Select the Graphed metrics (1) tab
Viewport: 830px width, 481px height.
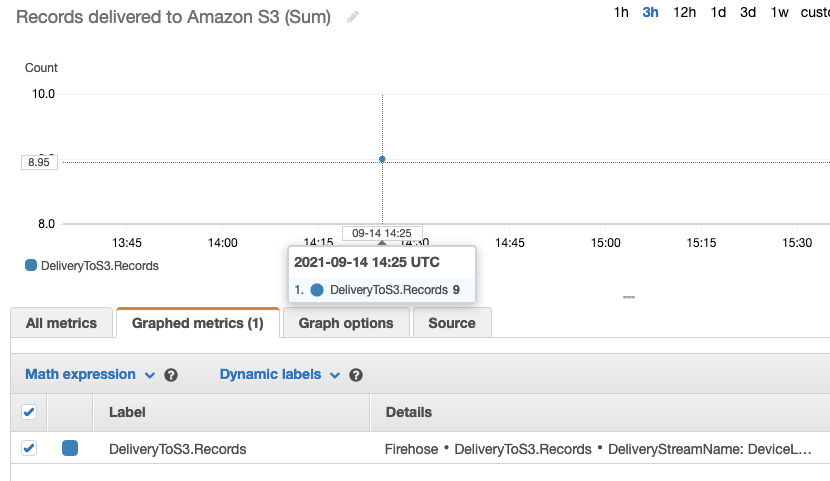[197, 323]
